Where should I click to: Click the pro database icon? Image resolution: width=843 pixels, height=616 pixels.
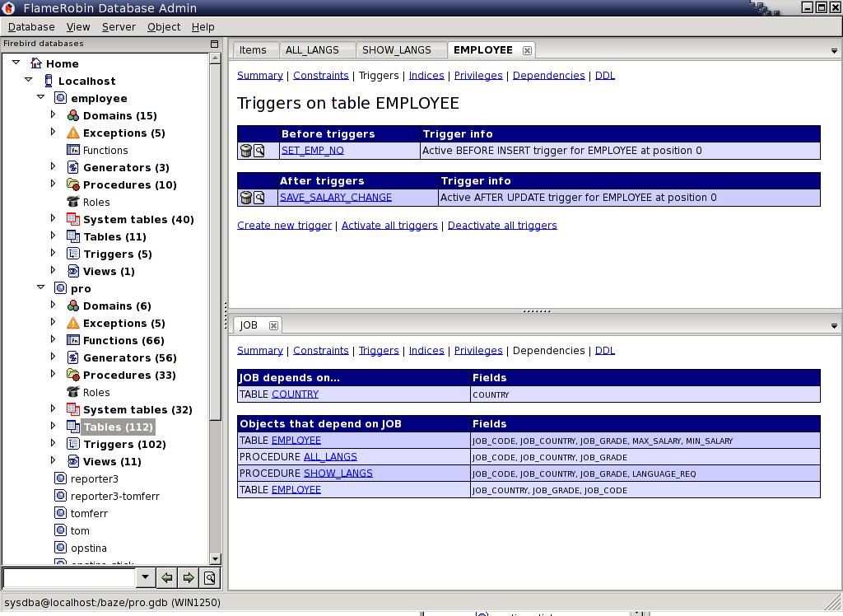tap(61, 288)
